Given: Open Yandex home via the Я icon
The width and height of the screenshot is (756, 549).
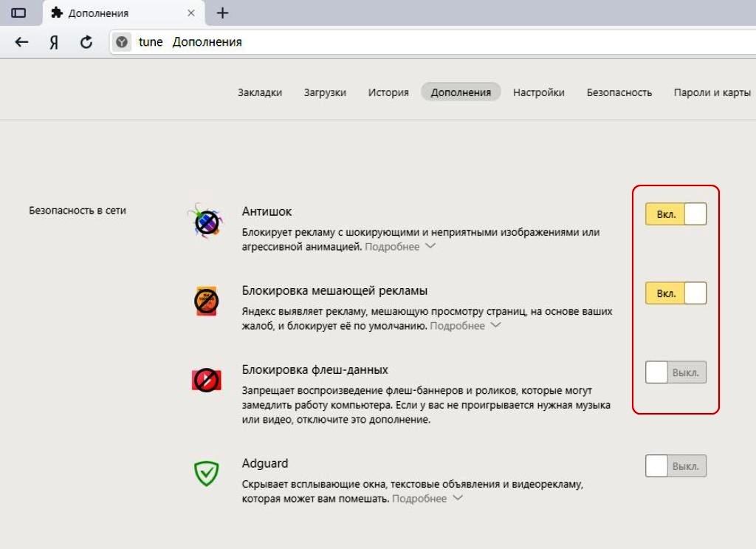Looking at the screenshot, I should point(54,42).
